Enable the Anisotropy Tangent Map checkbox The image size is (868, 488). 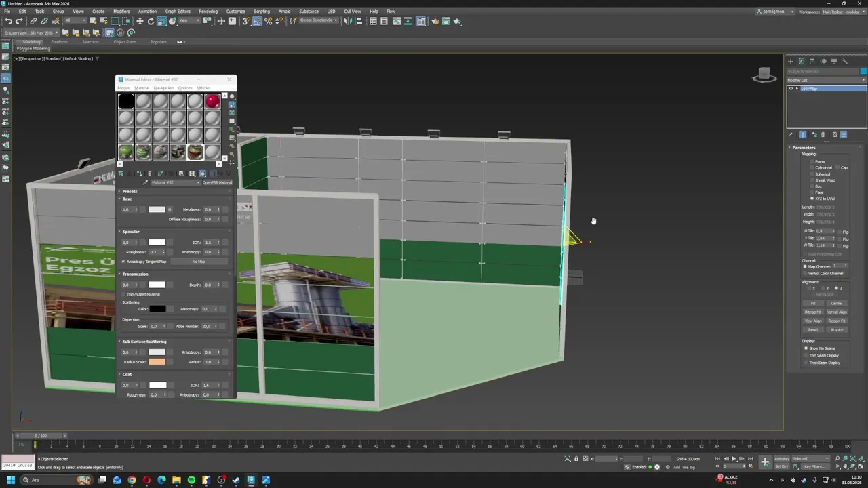(x=123, y=262)
